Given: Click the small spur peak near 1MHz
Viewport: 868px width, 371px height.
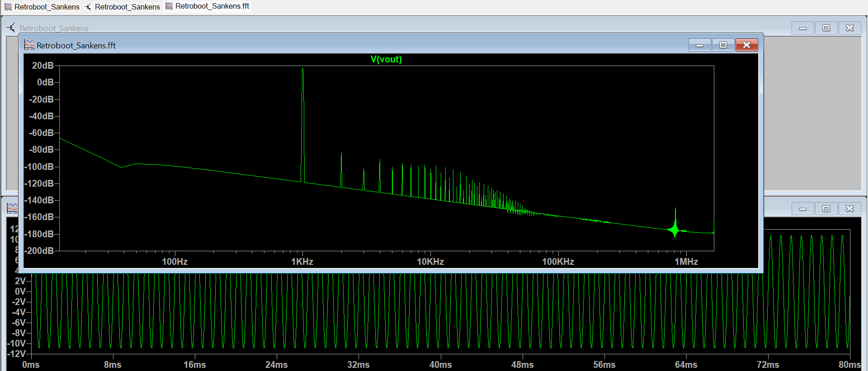Looking at the screenshot, I should (x=675, y=222).
